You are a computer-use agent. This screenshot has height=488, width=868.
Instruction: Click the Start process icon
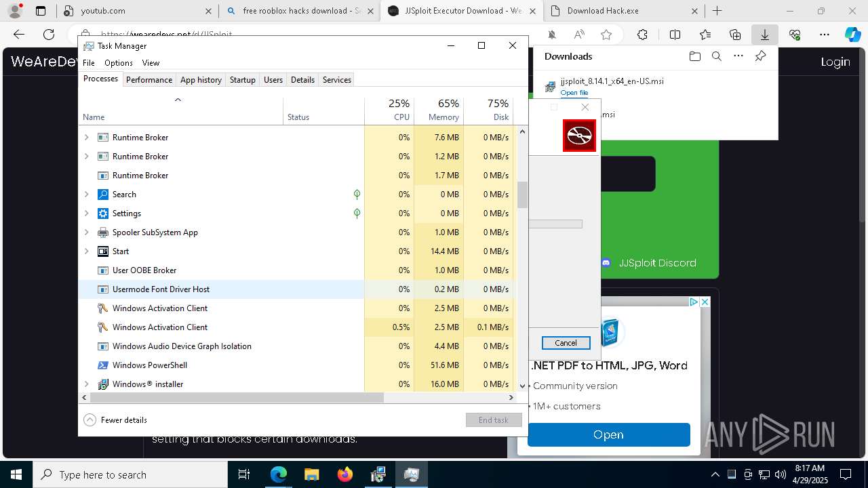(103, 251)
